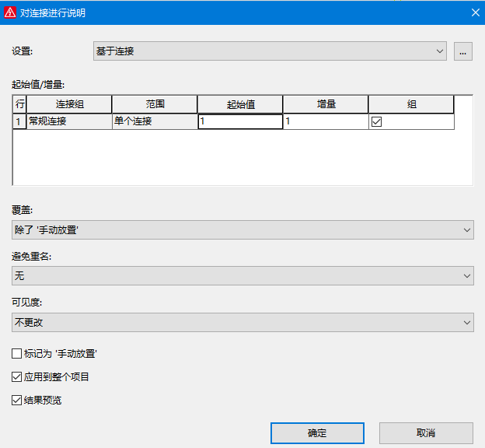Click the 增量 input cell in row 1
The image size is (485, 448).
pyautogui.click(x=326, y=121)
